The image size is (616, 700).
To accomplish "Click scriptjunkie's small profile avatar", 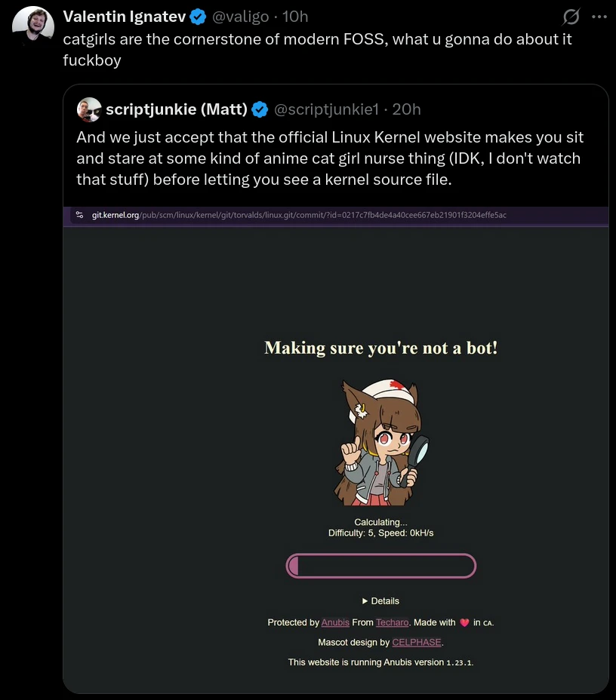I will point(89,109).
